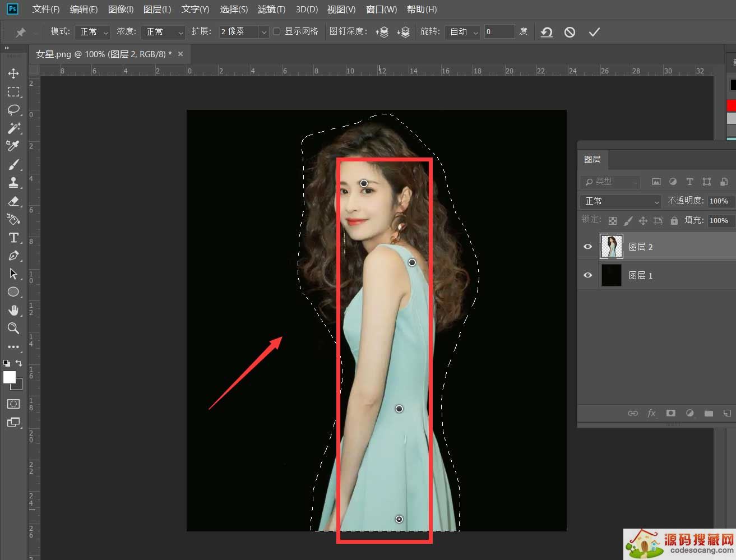
Task: Open the 编辑(E) menu
Action: [x=84, y=10]
